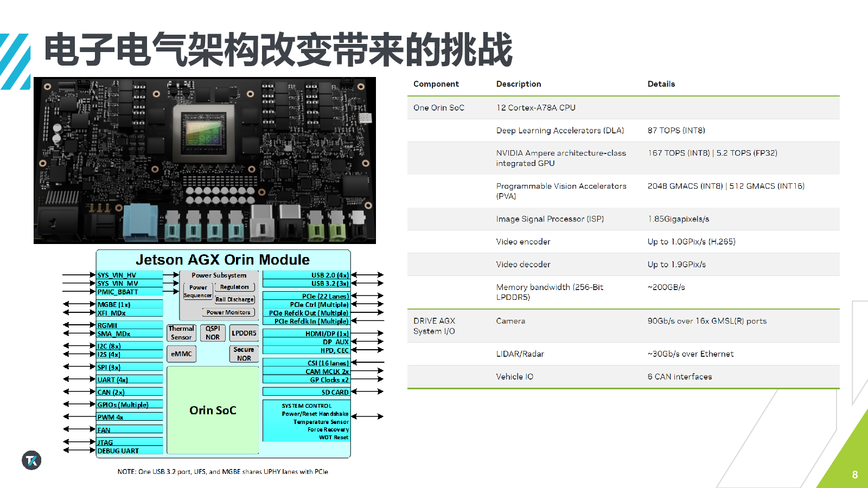Viewport: 868px width, 488px height.
Task: Click the GP Clocks x2 label
Action: (x=329, y=380)
